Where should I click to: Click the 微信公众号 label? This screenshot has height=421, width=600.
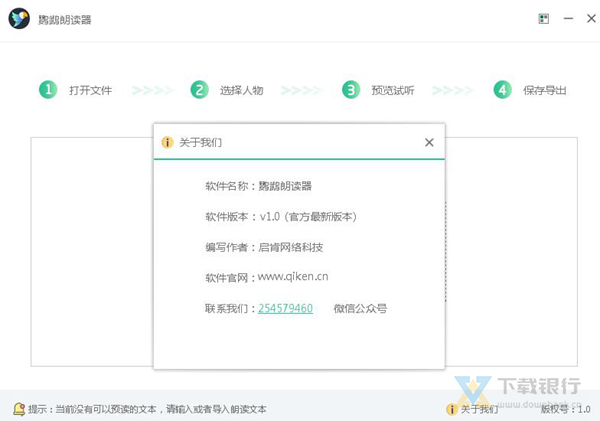(360, 308)
